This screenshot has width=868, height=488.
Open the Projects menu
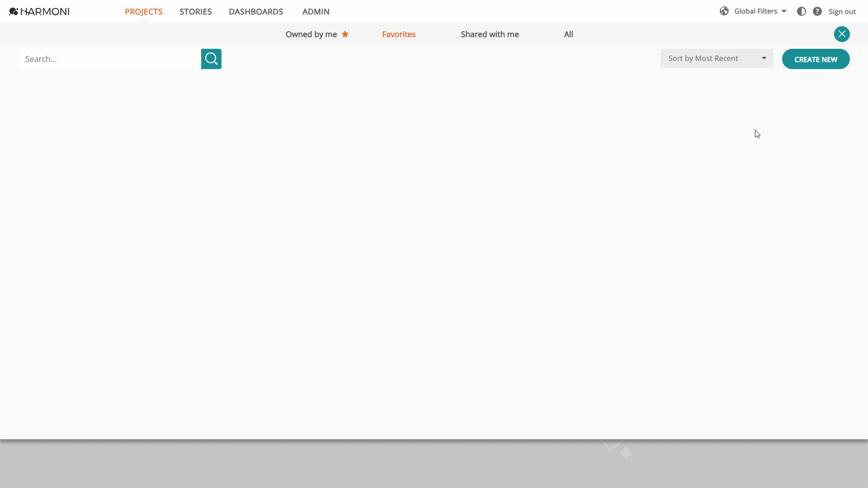pos(143,12)
